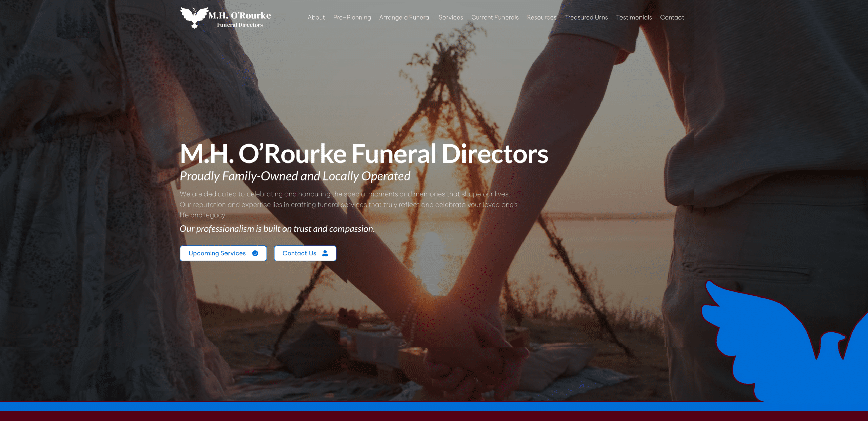View the Current Funerals page
This screenshot has height=421, width=868.
tap(495, 18)
